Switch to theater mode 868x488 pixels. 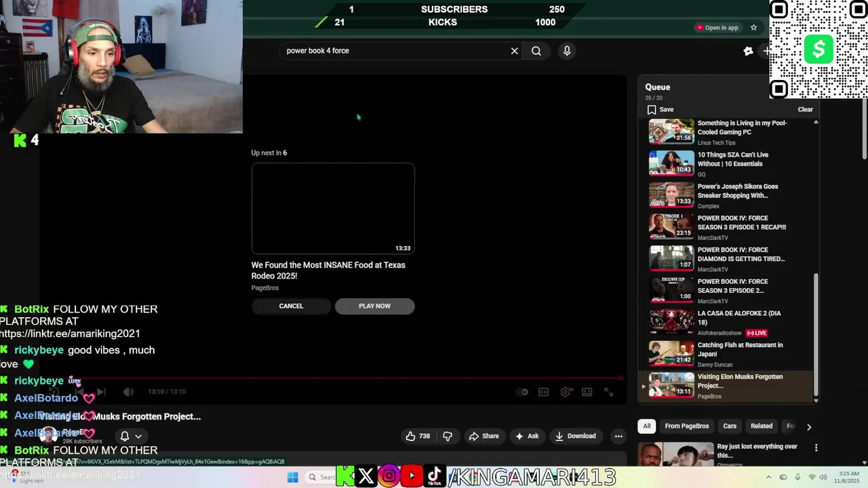point(587,392)
